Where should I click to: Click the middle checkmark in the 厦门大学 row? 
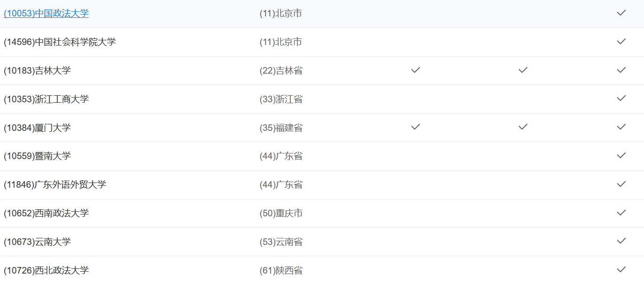click(x=523, y=127)
